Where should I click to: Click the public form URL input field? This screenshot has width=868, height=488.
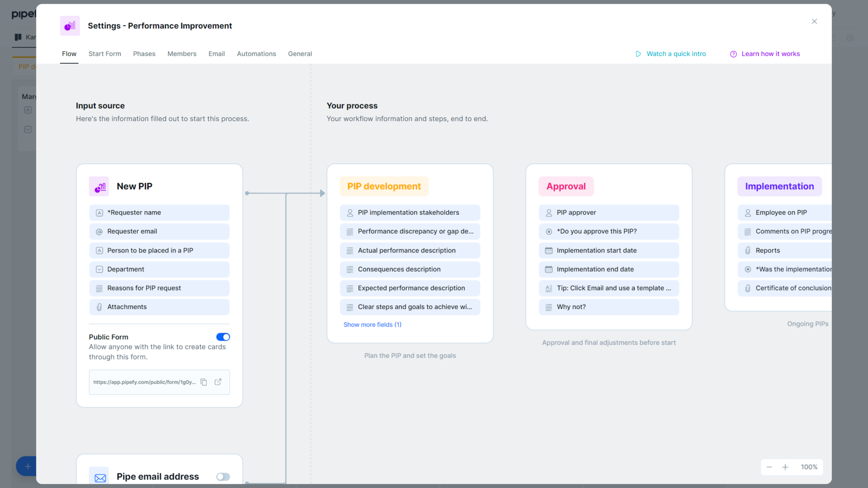coord(145,382)
